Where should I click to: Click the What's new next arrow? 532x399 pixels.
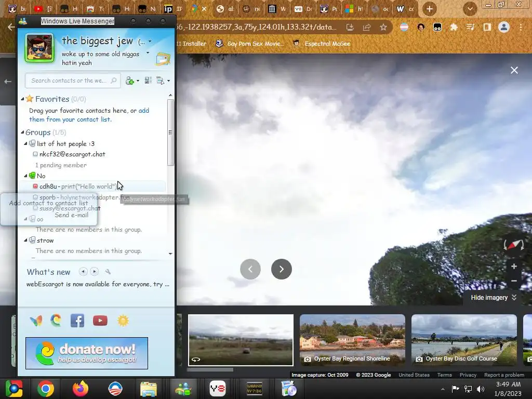tap(95, 271)
